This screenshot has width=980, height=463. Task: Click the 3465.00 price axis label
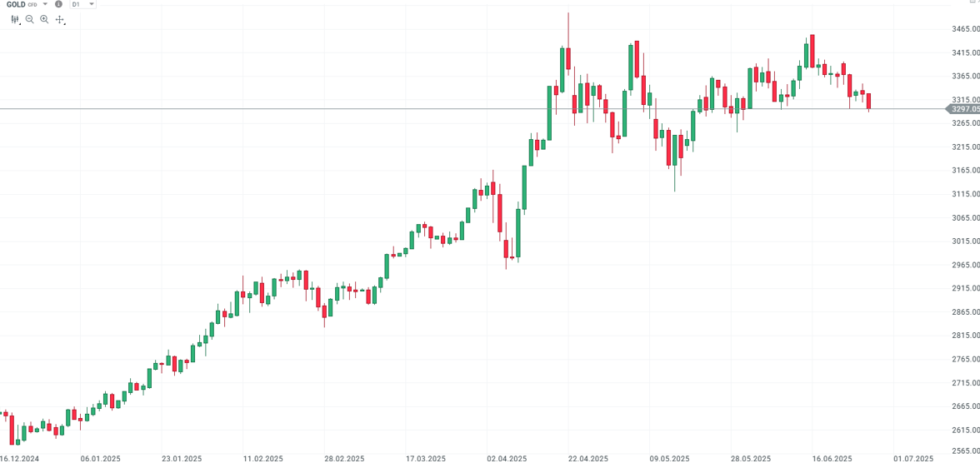pyautogui.click(x=966, y=29)
